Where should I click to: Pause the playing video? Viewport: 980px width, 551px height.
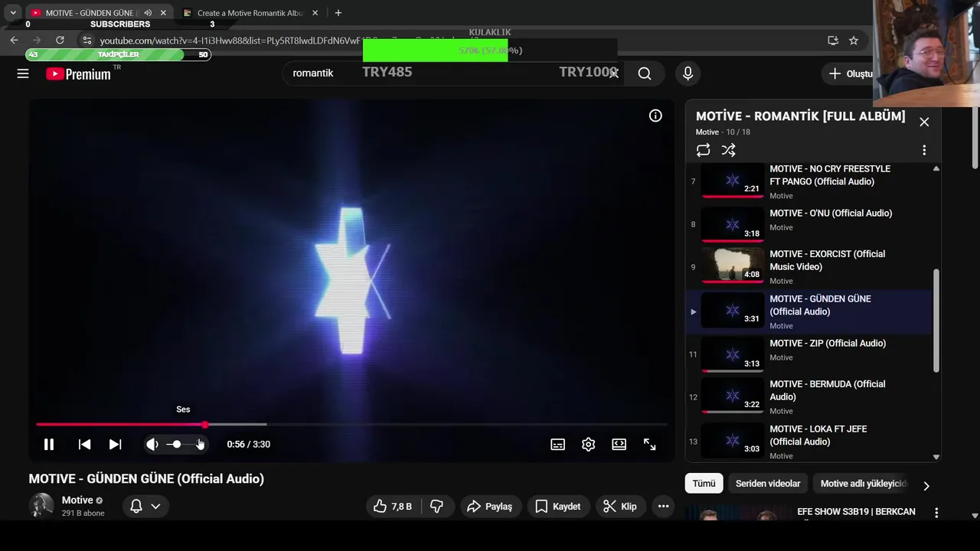(48, 445)
